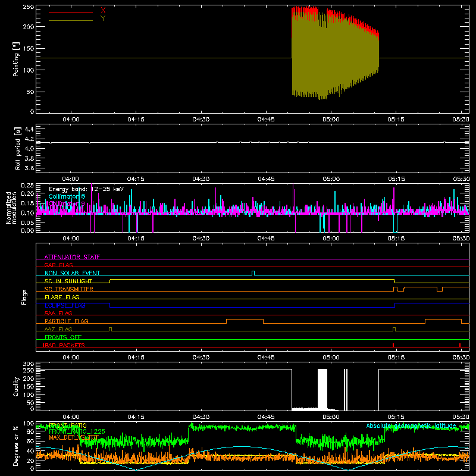Select the Roll period [s] axis label
This screenshot has height=476, width=476.
[x=18, y=148]
